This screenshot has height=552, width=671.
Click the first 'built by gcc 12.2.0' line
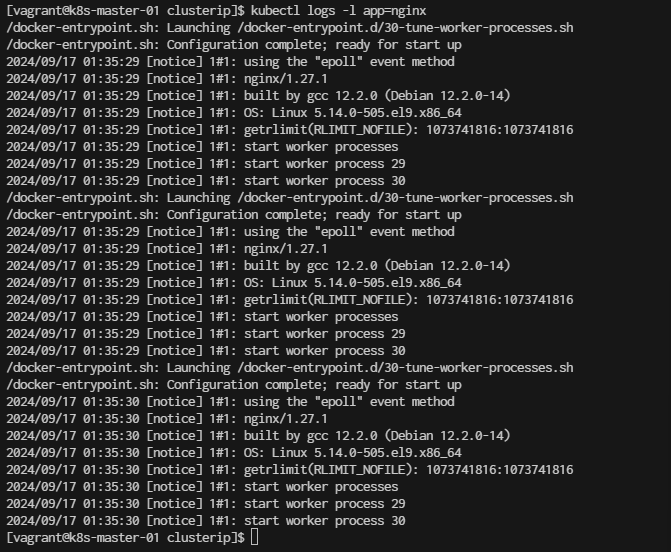coord(258,96)
